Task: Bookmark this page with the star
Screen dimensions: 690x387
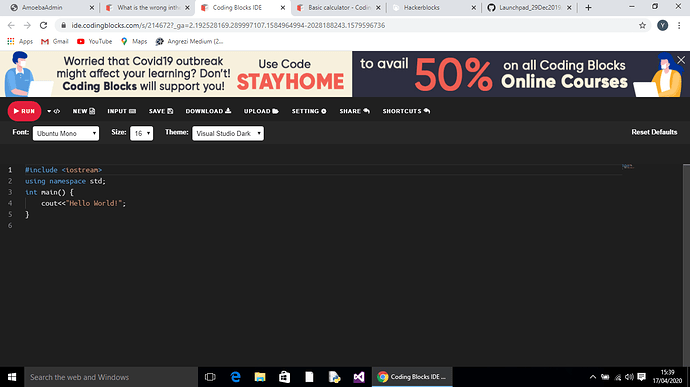Action: (642, 26)
